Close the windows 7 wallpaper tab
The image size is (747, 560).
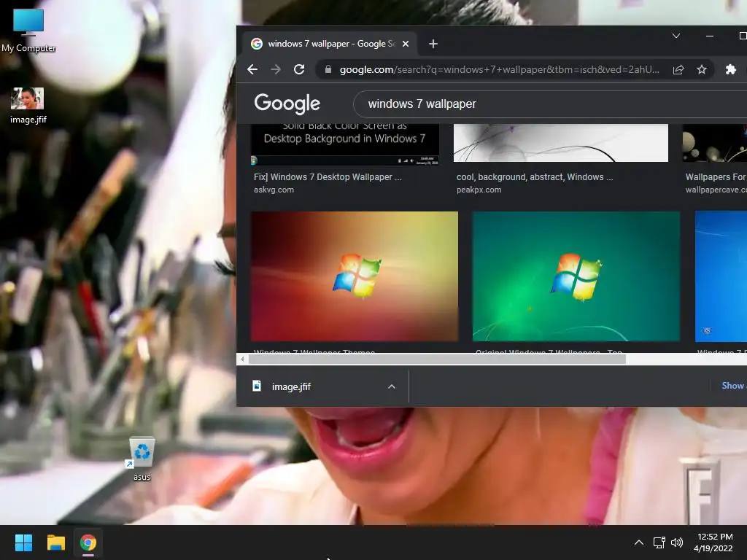tap(406, 44)
